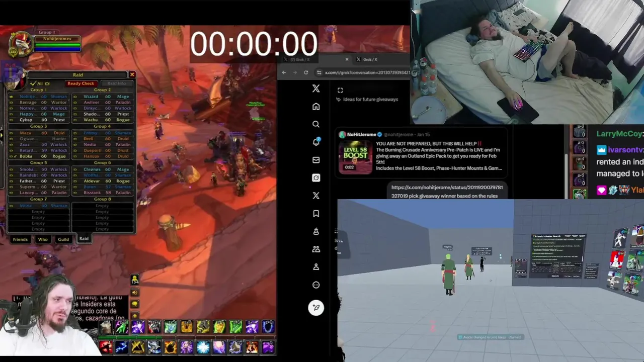Reload the x.com page
Screen dimensions: 644x362
click(306, 72)
